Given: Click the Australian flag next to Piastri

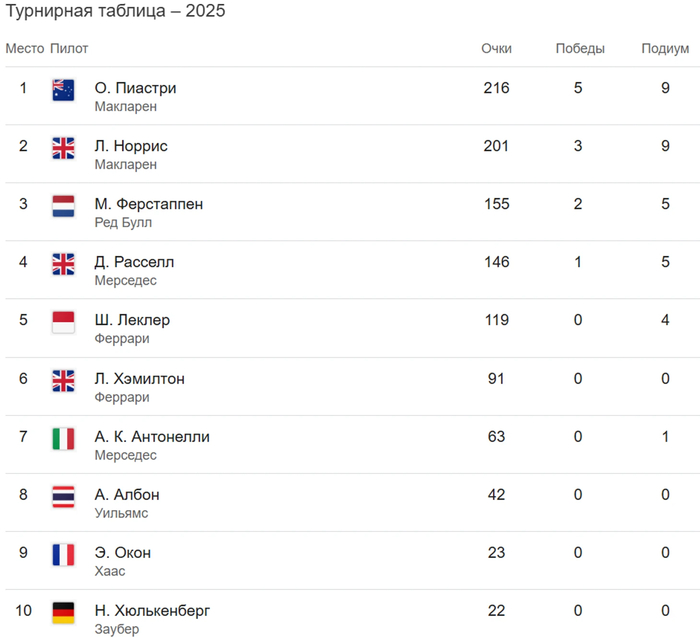Looking at the screenshot, I should coord(63,90).
